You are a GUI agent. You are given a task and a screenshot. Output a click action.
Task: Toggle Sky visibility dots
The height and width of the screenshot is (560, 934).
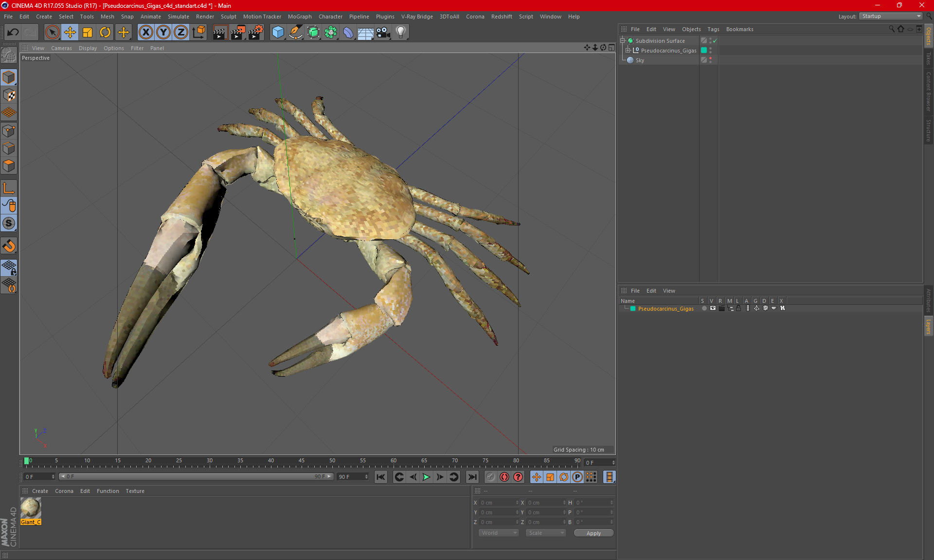point(710,60)
